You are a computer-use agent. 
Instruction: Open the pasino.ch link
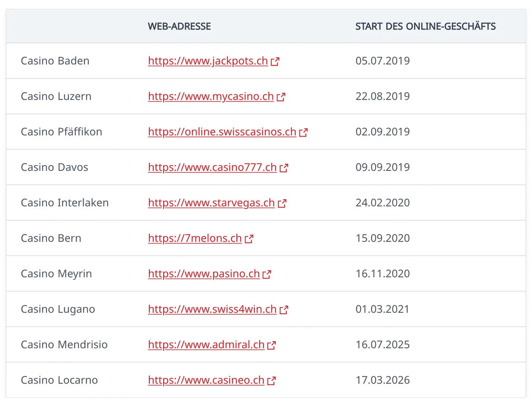pyautogui.click(x=204, y=274)
